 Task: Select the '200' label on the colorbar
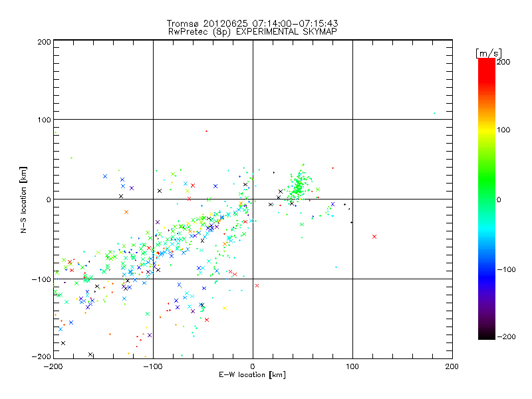point(503,62)
